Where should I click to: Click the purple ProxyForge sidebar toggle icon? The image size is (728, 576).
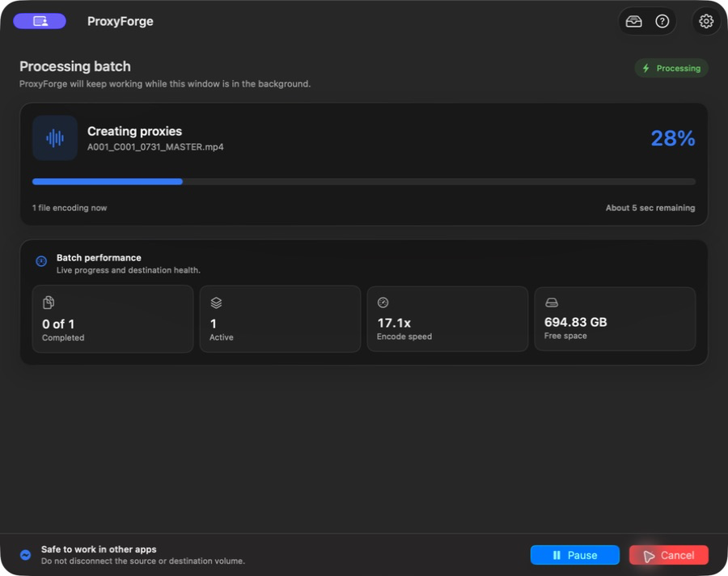(40, 21)
